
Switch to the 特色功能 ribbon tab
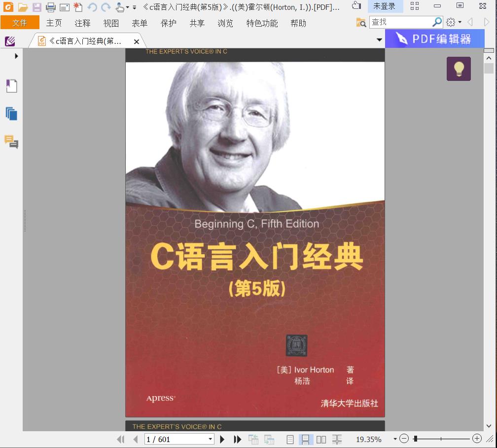click(262, 23)
